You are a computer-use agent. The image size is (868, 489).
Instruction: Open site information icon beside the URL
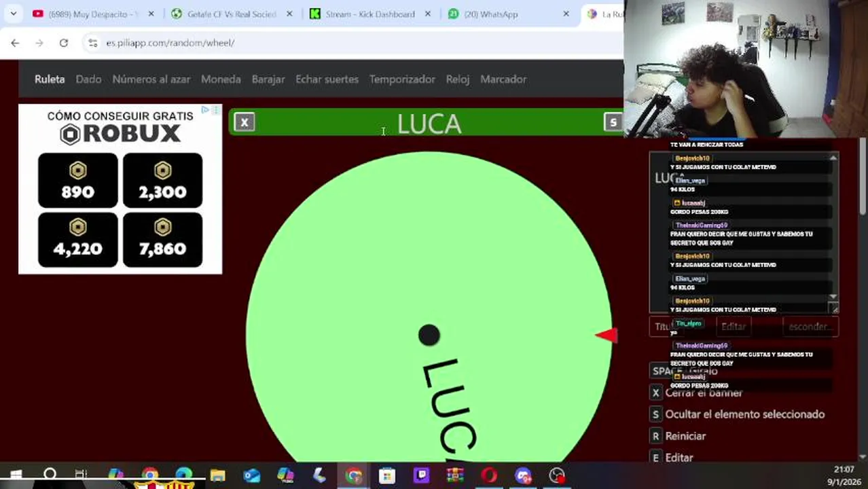pos(93,43)
